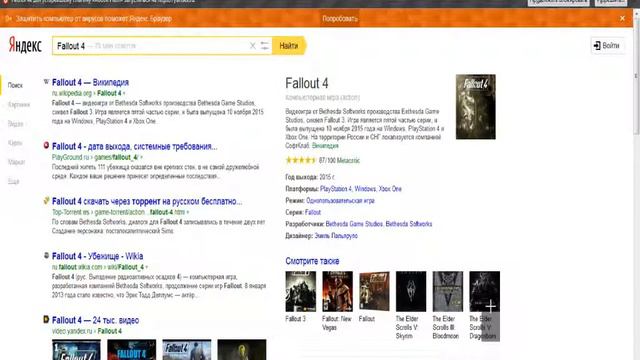
Task: Open the Ещё sidebar item
Action: coord(13,181)
